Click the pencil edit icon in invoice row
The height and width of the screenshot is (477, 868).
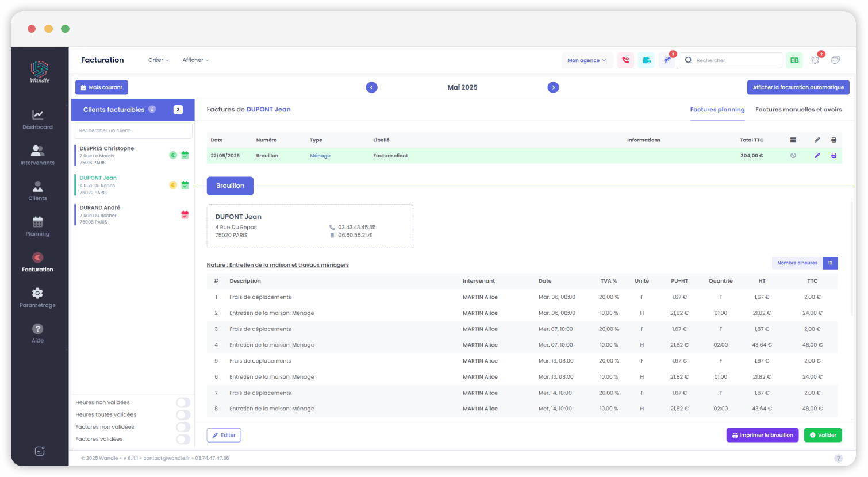817,156
